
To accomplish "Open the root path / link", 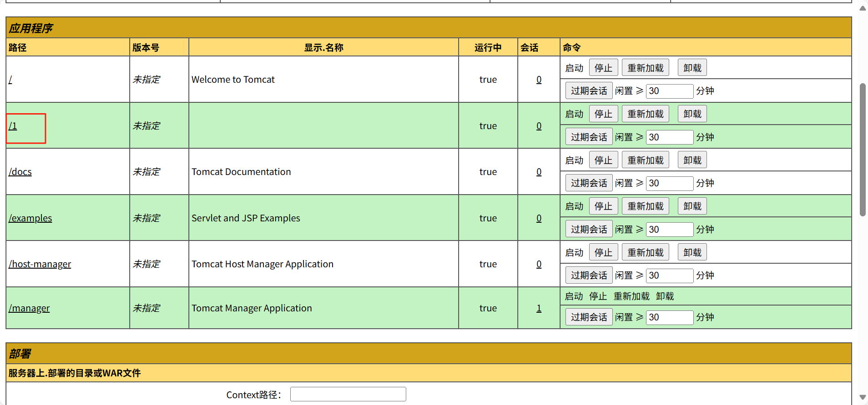I will [x=10, y=80].
